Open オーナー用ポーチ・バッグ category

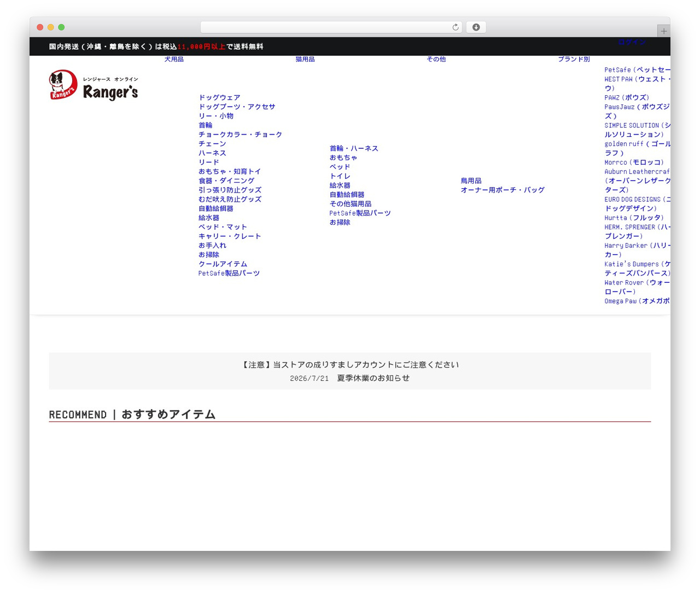(x=503, y=190)
